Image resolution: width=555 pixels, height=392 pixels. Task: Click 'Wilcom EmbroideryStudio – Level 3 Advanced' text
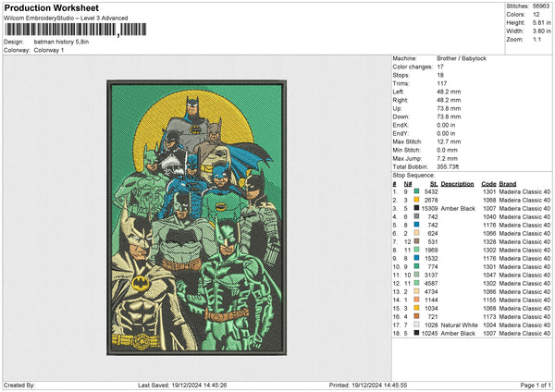click(x=66, y=18)
